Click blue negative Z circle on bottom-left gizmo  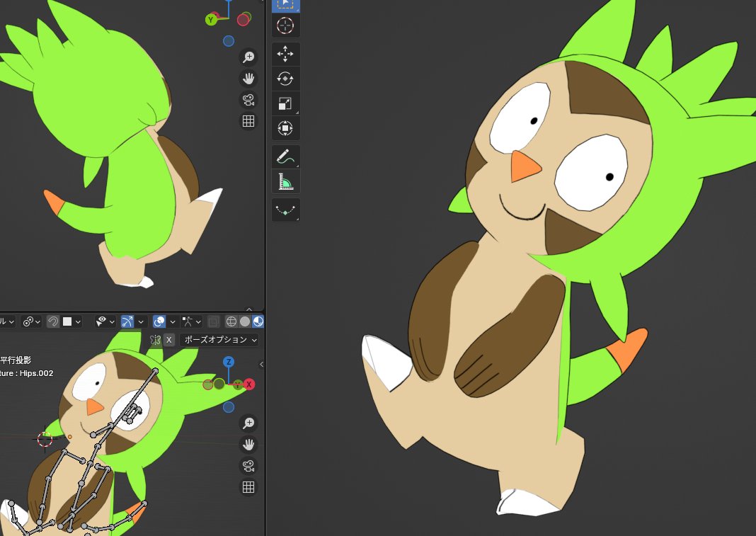(229, 407)
